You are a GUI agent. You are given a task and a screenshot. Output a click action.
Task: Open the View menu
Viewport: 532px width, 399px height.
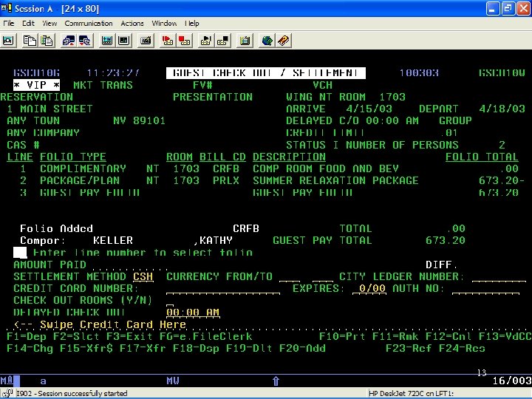pos(50,23)
